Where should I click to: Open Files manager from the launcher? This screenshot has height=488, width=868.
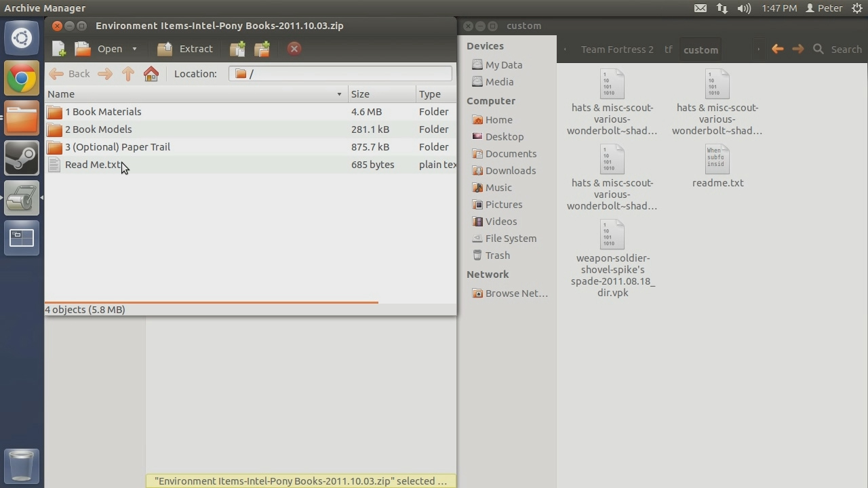click(22, 118)
